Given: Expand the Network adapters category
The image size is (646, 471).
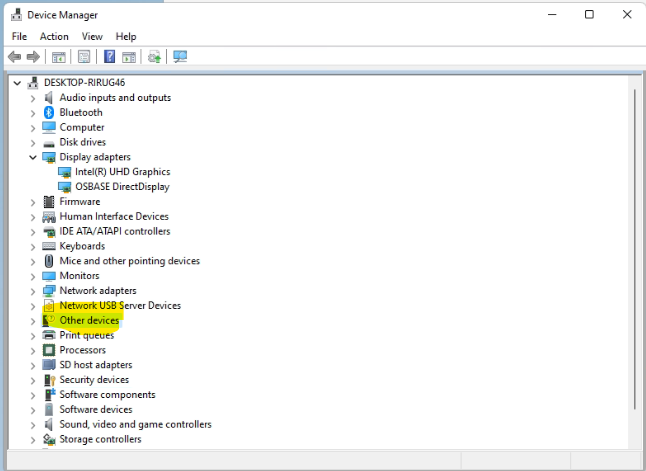Looking at the screenshot, I should point(33,291).
